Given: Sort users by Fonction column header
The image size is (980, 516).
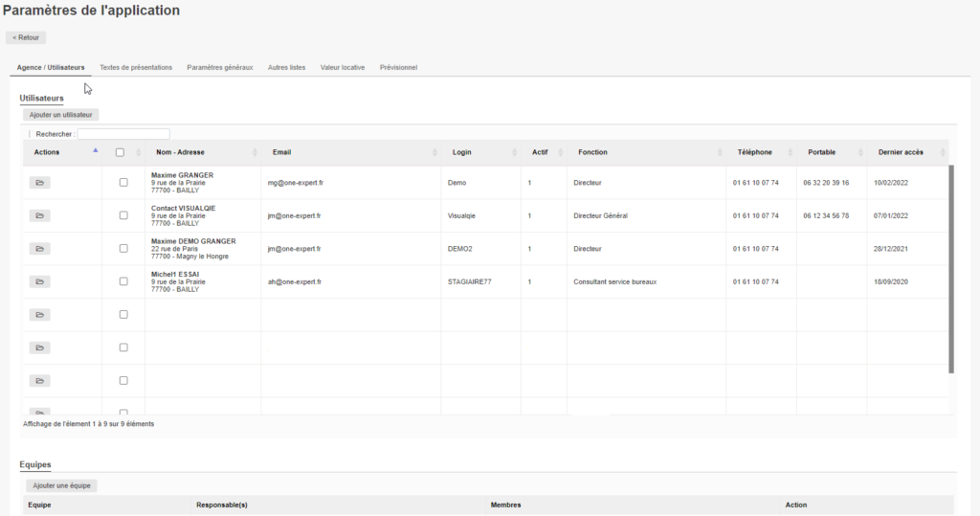Looking at the screenshot, I should [x=592, y=152].
